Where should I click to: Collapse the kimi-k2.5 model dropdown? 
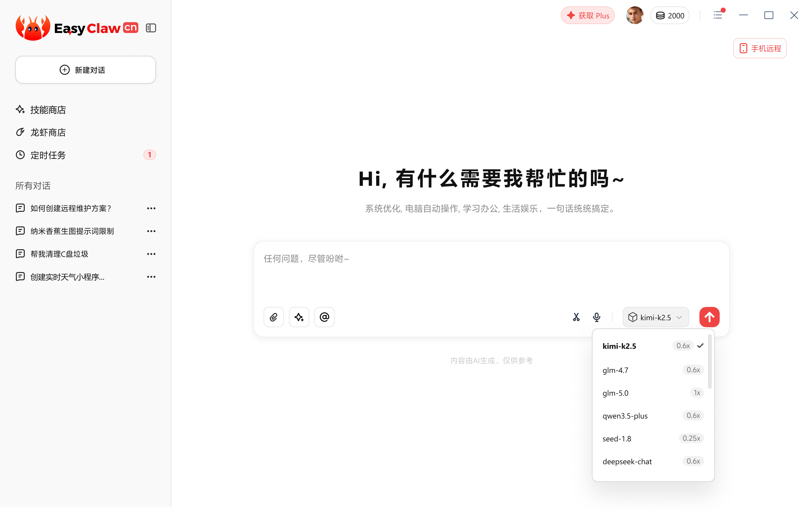coord(655,317)
